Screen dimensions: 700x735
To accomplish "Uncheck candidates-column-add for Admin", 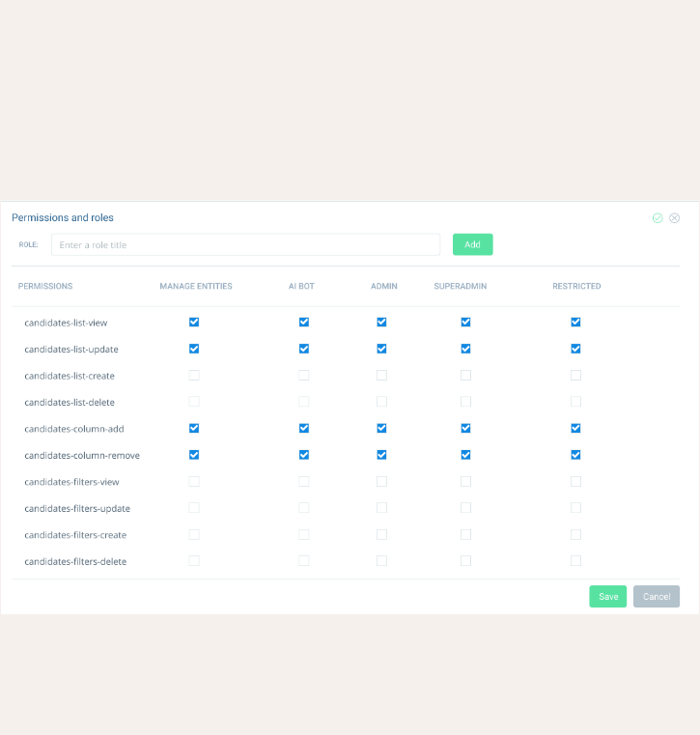I will (381, 428).
